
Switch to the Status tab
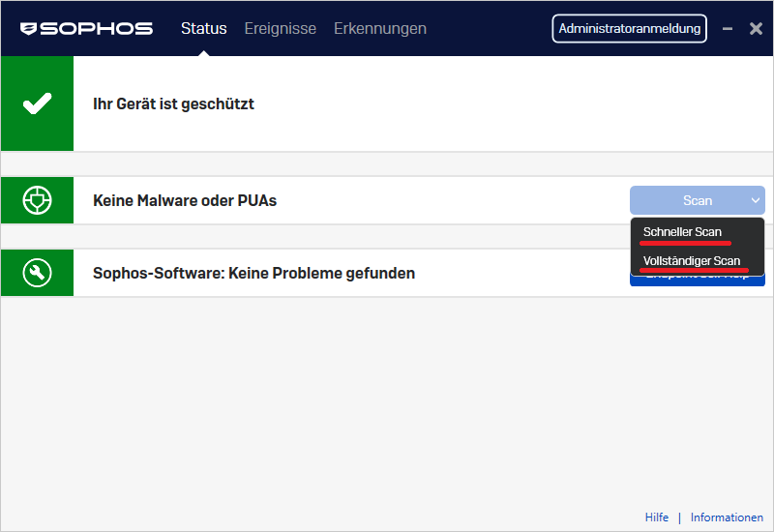[x=203, y=29]
